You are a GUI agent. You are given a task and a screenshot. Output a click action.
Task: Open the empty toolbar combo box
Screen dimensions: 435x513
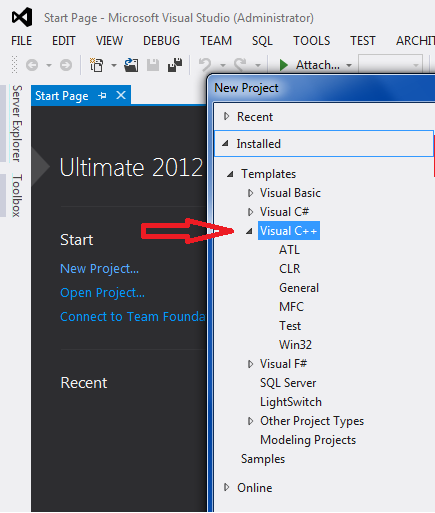[x=390, y=65]
